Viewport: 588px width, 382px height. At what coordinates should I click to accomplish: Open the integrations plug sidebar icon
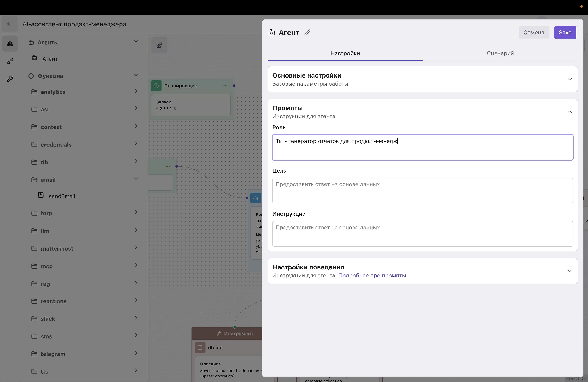pos(10,61)
